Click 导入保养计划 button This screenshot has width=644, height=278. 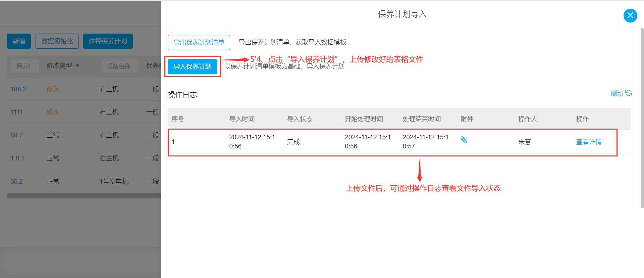pyautogui.click(x=193, y=66)
